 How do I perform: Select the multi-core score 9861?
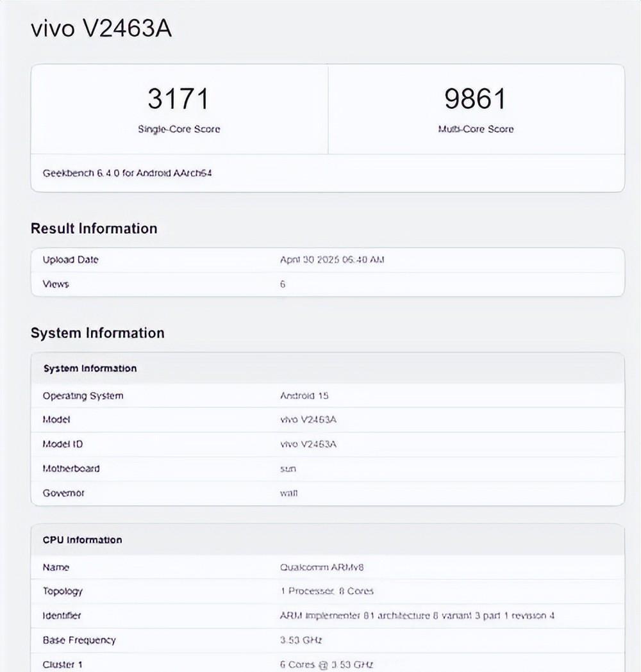pos(475,99)
